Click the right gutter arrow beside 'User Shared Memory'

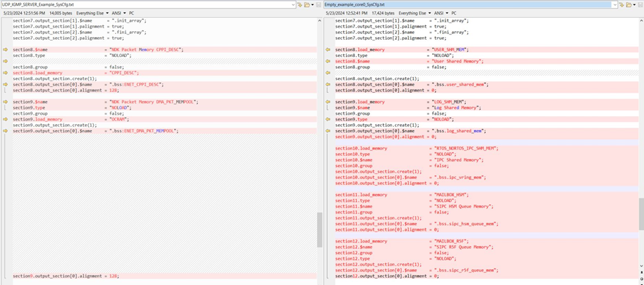(328, 61)
